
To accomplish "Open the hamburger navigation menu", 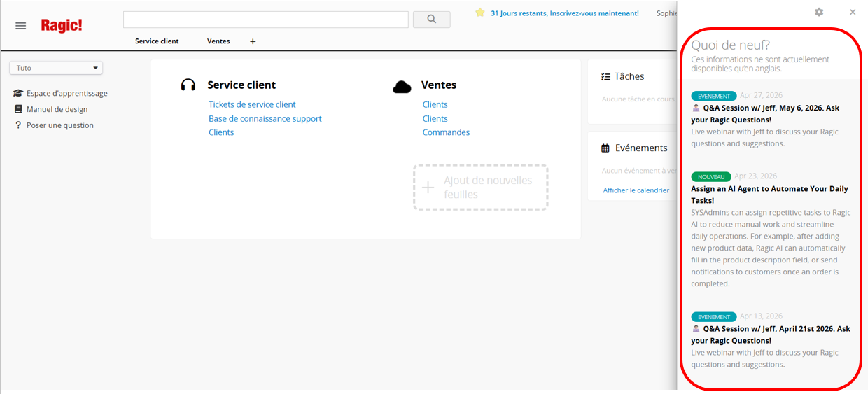I will pos(21,26).
